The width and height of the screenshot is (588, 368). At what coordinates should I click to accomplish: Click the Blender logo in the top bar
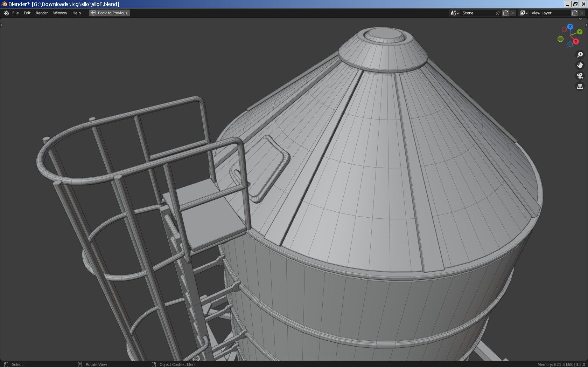click(6, 13)
